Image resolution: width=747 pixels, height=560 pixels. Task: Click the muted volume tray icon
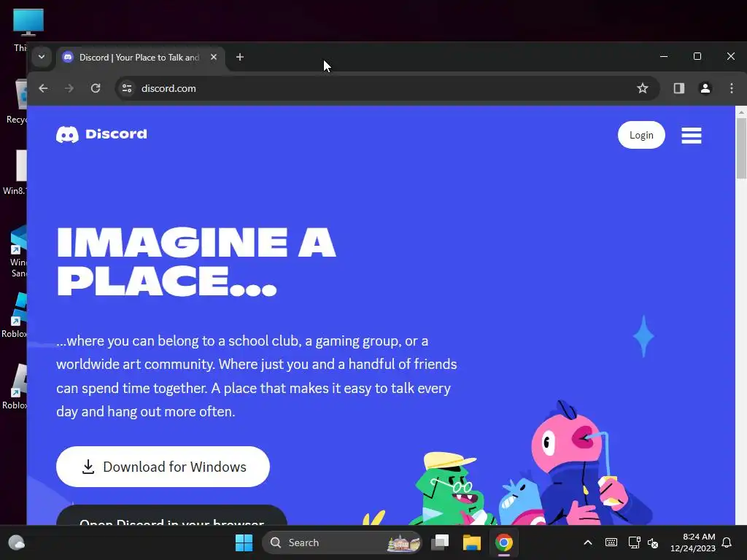coord(653,542)
